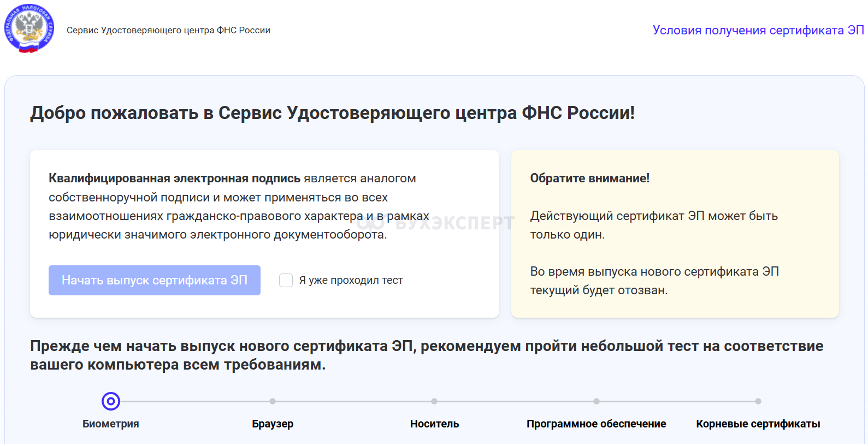Click the header text 'Сервис Удостоверяющего центра ФНС России'

click(x=168, y=31)
